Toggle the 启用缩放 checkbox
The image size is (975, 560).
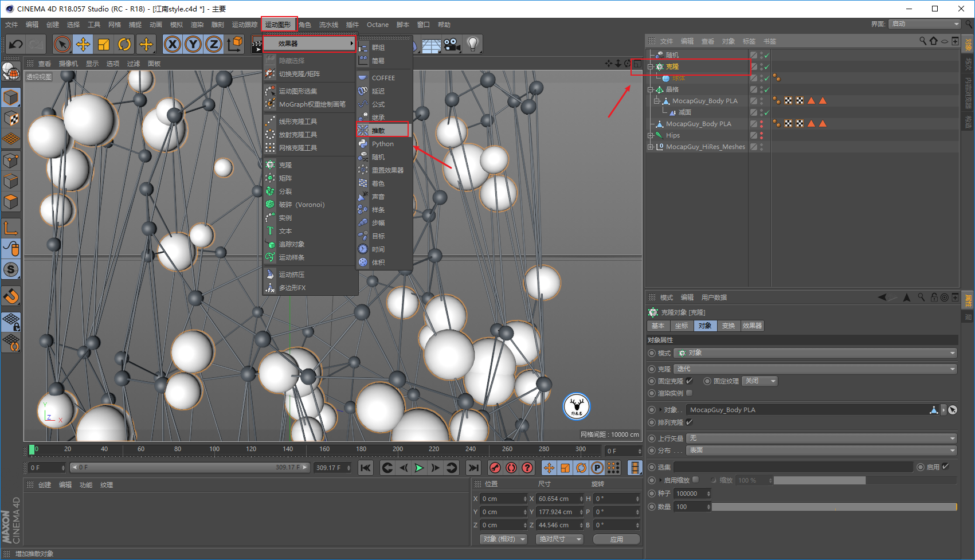coord(695,480)
